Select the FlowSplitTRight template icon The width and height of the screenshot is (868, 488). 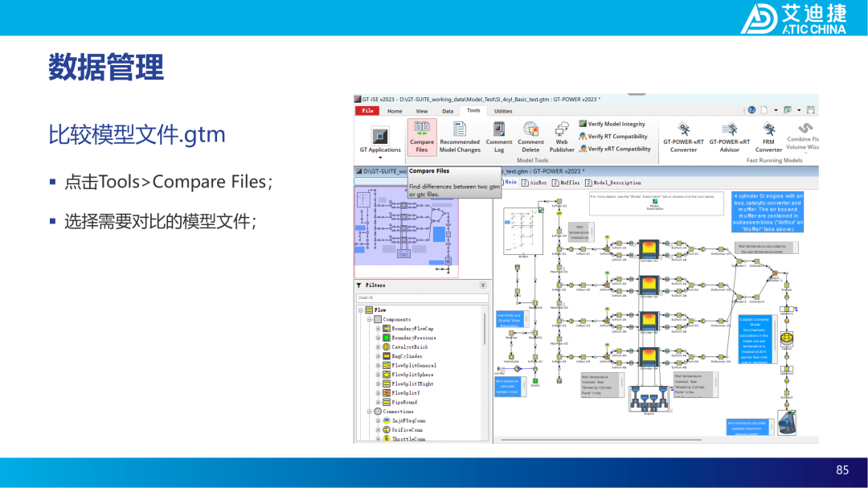pos(387,383)
